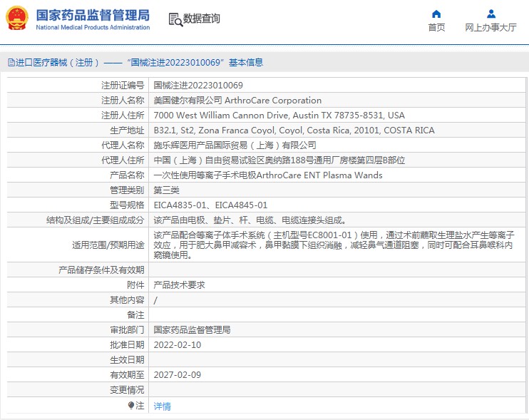The image size is (529, 420).
Task: Click the 注册证编号 label
Action: 123,86
